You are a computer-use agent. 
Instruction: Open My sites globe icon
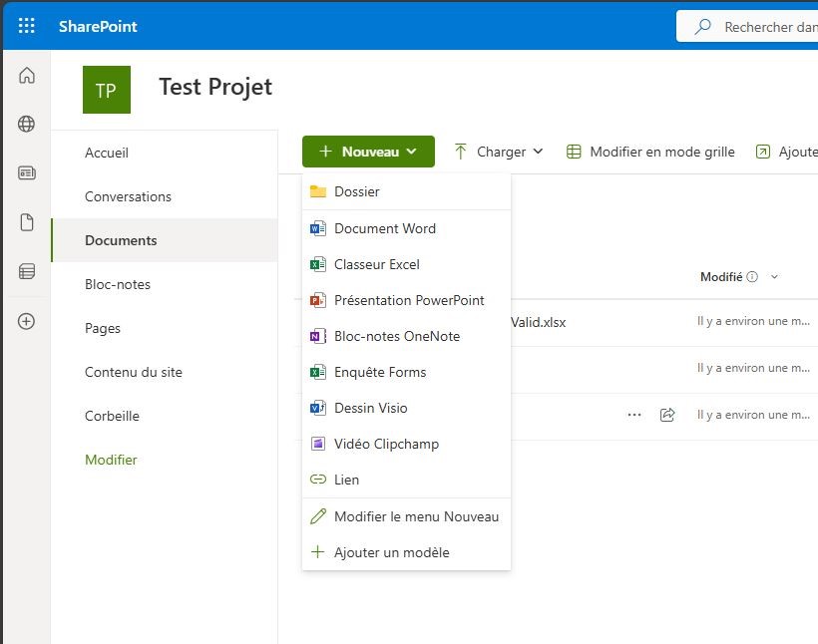click(27, 125)
